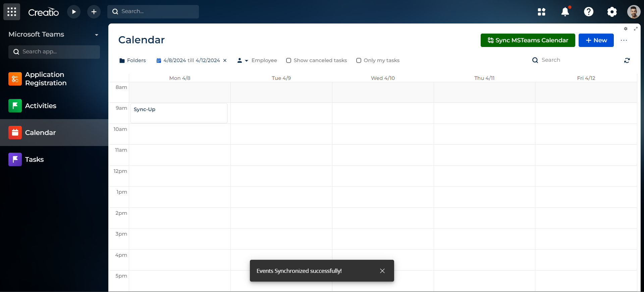Viewport: 644px width, 292px height.
Task: Click the calendar list Search field
Action: (x=574, y=60)
